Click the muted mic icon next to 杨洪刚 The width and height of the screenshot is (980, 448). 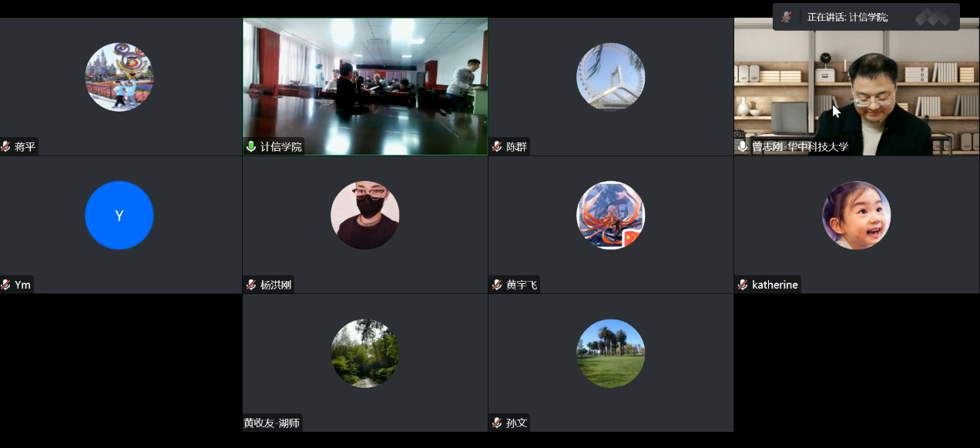tap(251, 285)
